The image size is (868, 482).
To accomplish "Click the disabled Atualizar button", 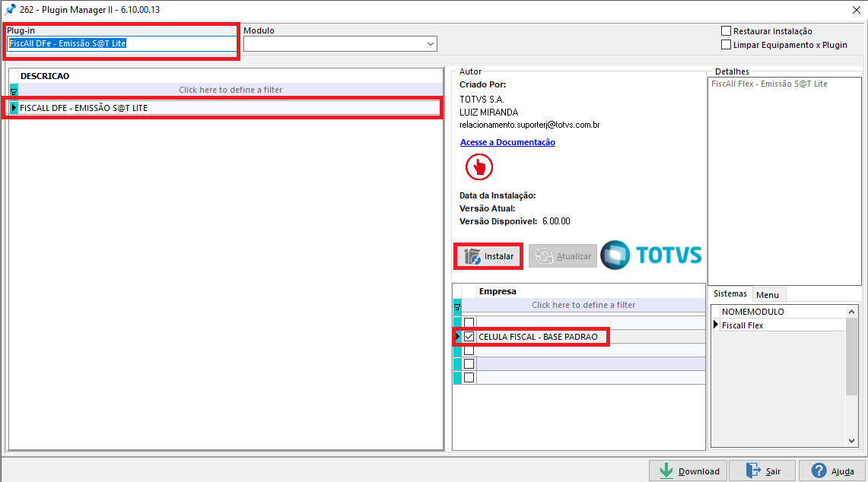I will (x=562, y=256).
